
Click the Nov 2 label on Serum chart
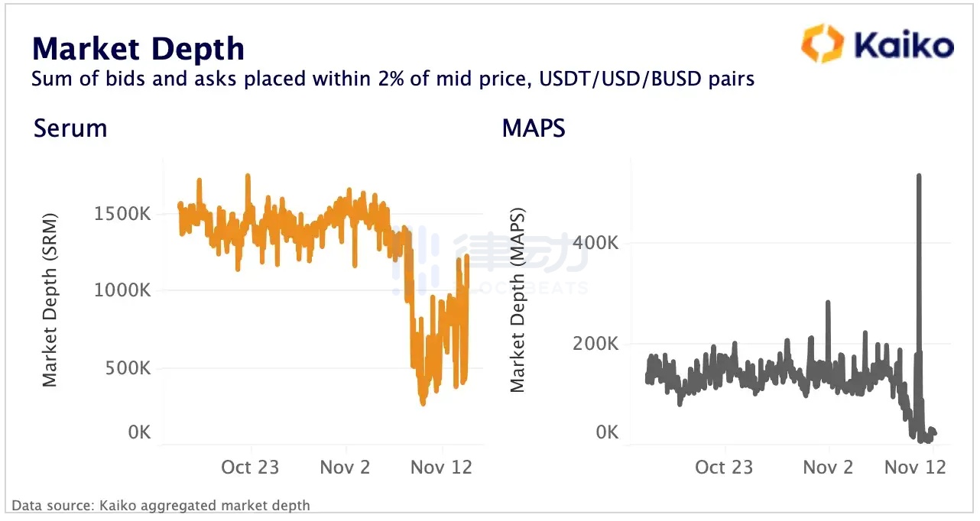click(x=345, y=467)
